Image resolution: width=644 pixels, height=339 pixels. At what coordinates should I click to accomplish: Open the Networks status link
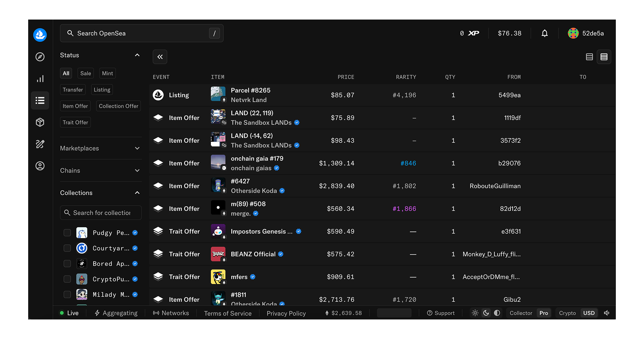(x=171, y=313)
